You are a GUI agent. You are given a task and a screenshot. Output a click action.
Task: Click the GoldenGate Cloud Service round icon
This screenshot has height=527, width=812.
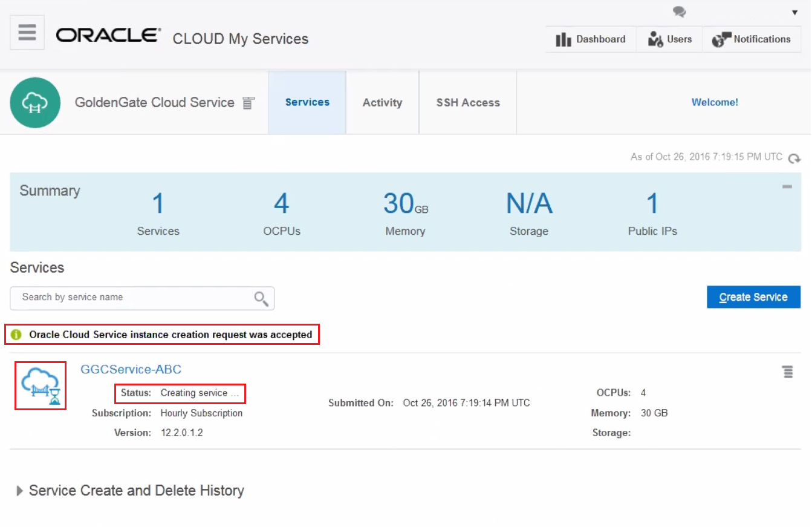click(35, 102)
